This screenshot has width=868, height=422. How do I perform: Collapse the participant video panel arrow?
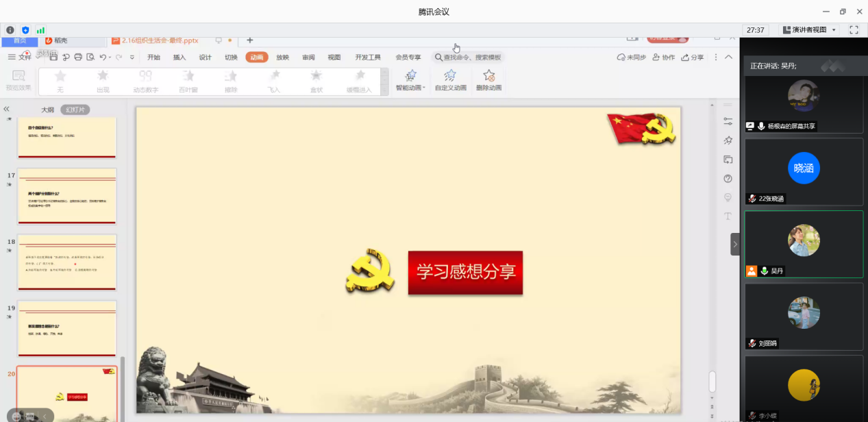pyautogui.click(x=735, y=244)
